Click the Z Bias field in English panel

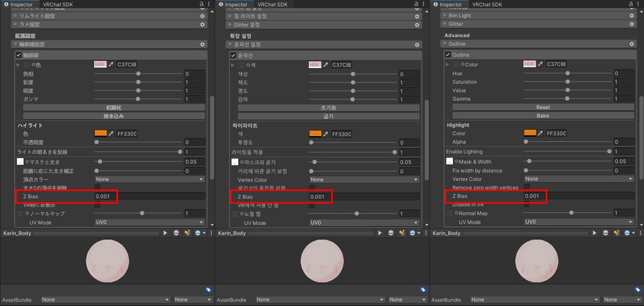[579, 196]
